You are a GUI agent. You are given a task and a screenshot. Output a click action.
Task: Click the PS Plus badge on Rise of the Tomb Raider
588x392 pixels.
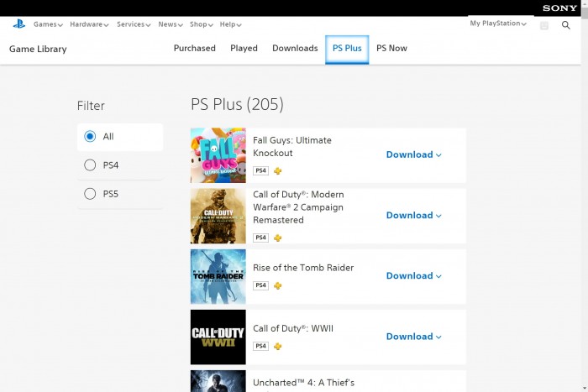(x=278, y=285)
